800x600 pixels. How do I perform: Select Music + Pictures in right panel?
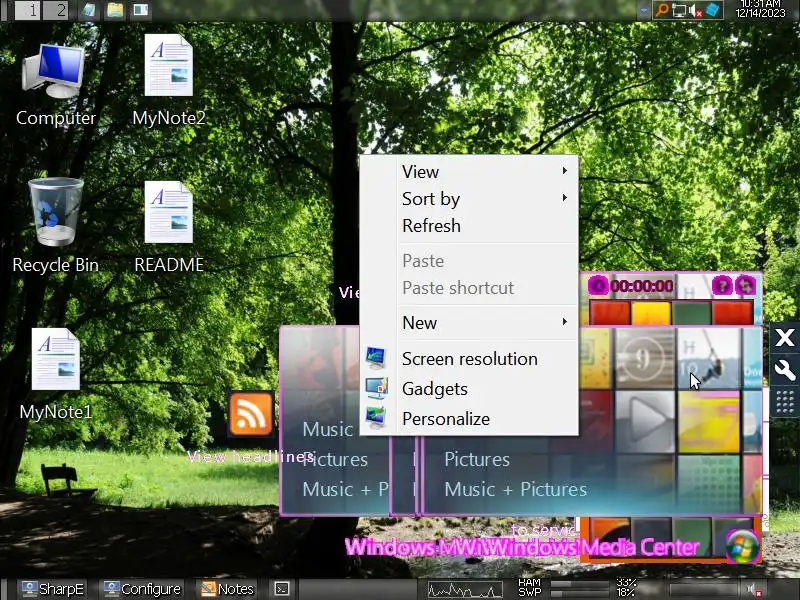516,489
